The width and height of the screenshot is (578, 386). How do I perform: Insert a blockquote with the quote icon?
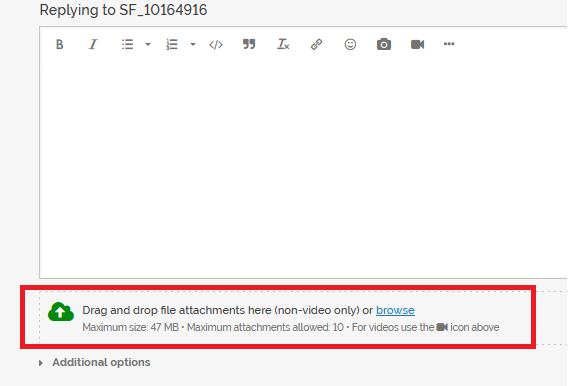(x=249, y=44)
